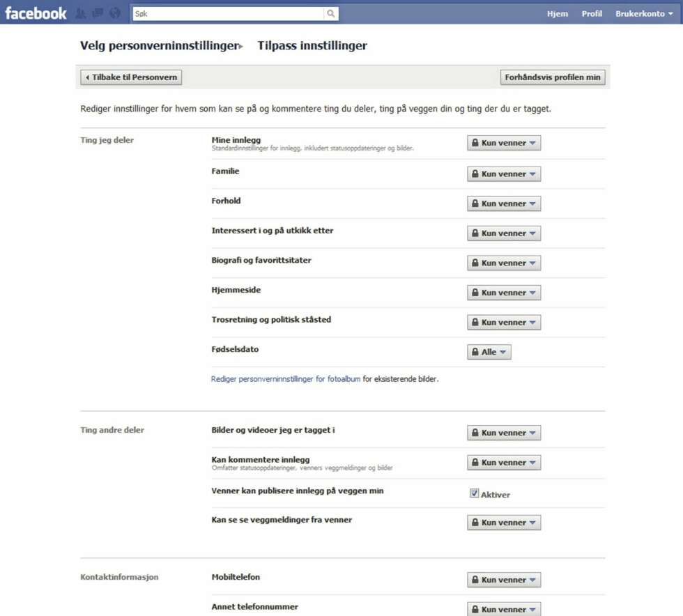Open Kan se se veggmeldinger fra venner dropdown
The width and height of the screenshot is (683, 616).
point(504,523)
